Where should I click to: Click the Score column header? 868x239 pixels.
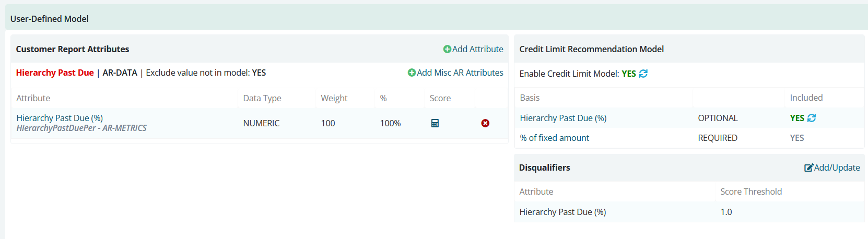tap(440, 98)
